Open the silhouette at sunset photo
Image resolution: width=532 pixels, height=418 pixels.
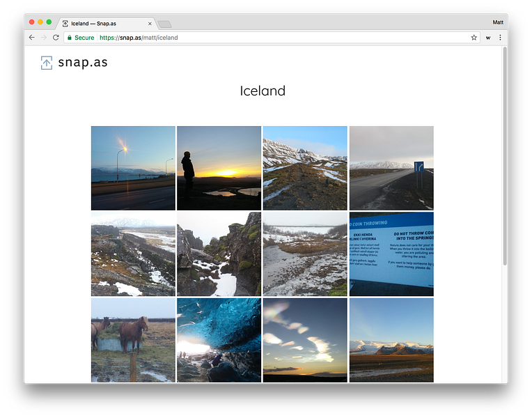click(x=219, y=168)
